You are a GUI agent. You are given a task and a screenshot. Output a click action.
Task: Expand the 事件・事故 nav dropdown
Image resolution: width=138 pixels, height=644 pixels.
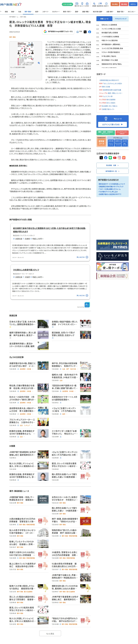28,11
